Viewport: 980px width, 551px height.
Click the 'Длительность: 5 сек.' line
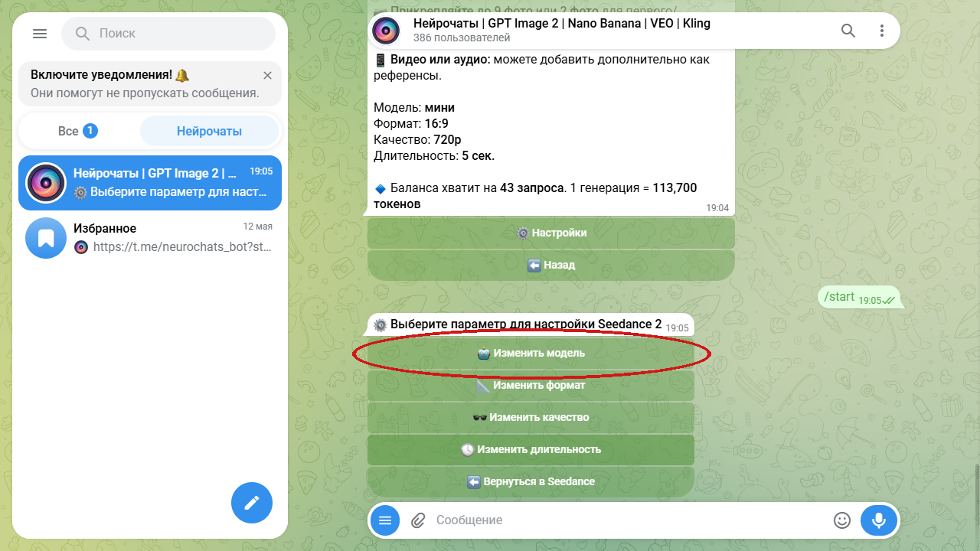434,155
